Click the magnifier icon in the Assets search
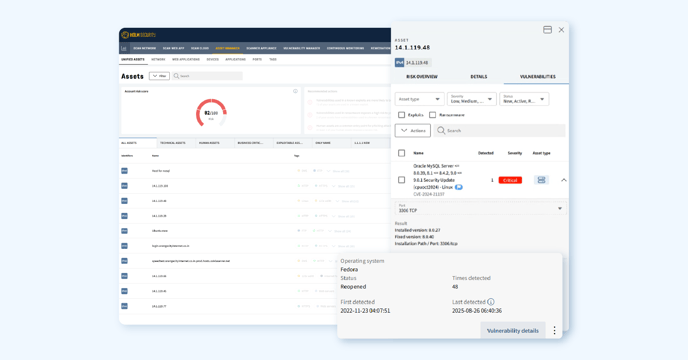Viewport: 688px width, 360px height. pos(176,76)
